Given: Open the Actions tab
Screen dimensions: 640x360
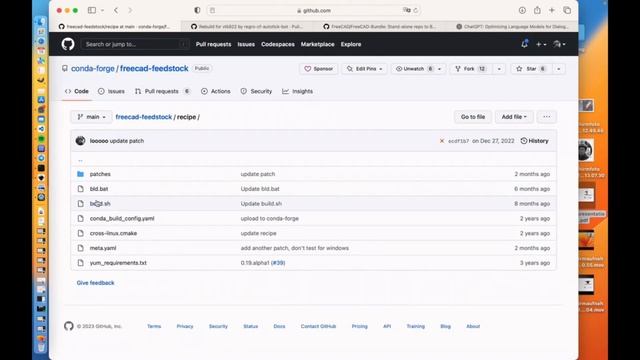Looking at the screenshot, I should click(216, 91).
